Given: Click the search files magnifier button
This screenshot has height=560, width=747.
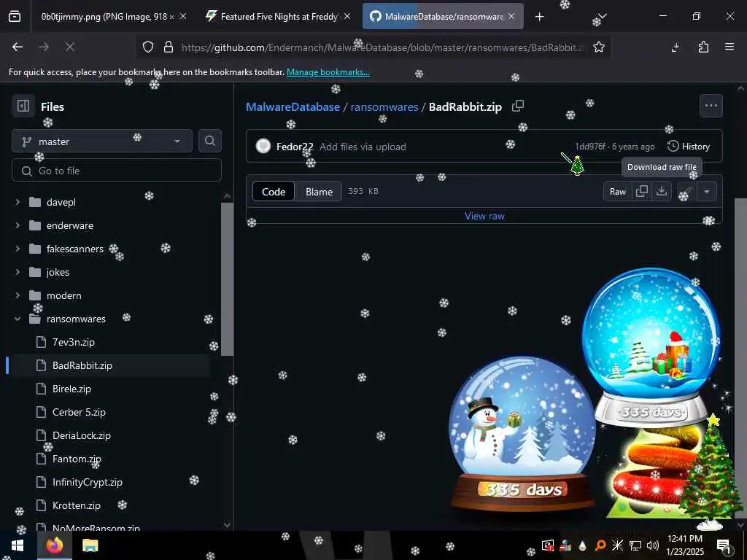Looking at the screenshot, I should (210, 141).
